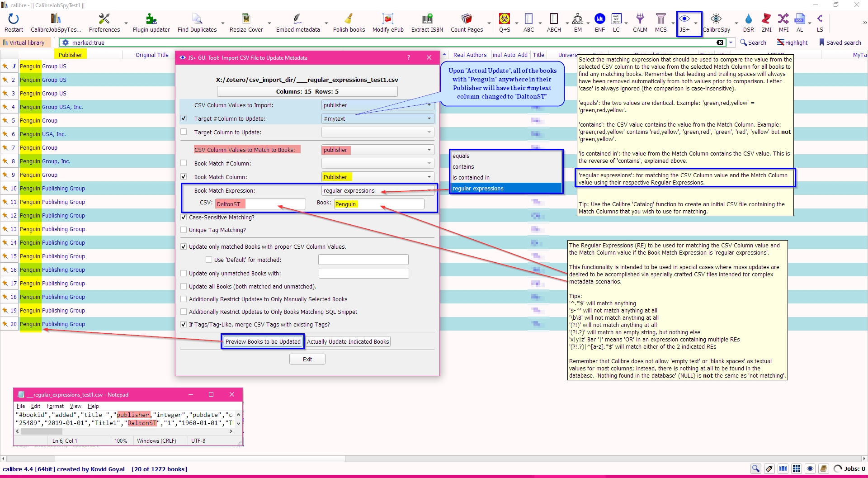
Task: Click the Book regex field containing Penguin
Action: pos(379,204)
